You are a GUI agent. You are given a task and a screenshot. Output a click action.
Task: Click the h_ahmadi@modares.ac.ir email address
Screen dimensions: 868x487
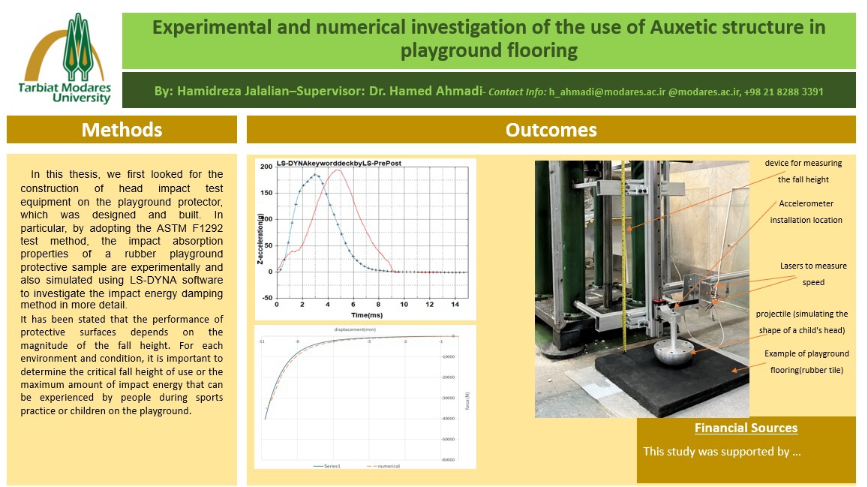point(607,92)
